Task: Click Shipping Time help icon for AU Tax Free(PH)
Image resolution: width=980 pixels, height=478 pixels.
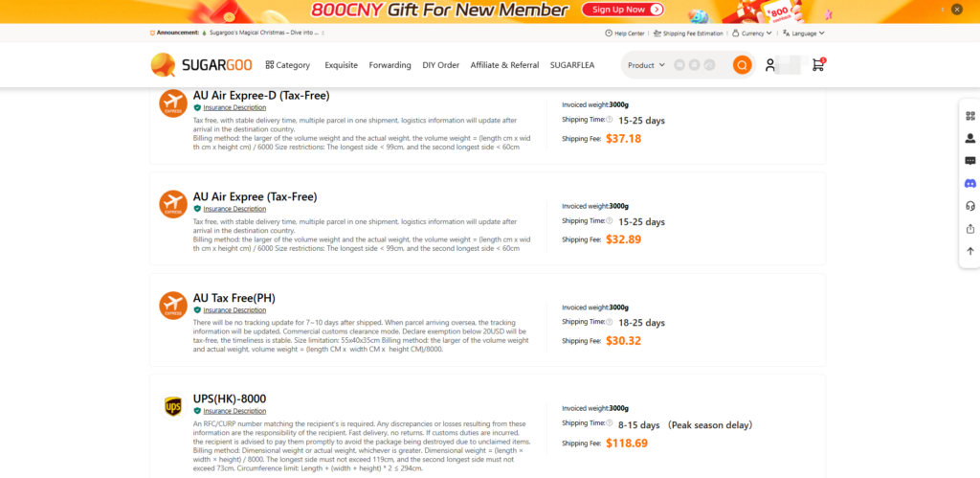Action: click(610, 322)
